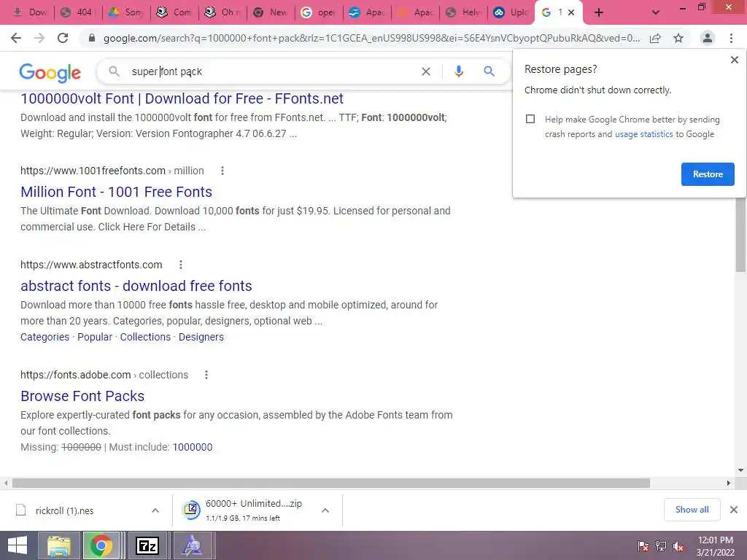Click the network tray icon
Viewport: 747px width, 560px height.
pyautogui.click(x=661, y=546)
